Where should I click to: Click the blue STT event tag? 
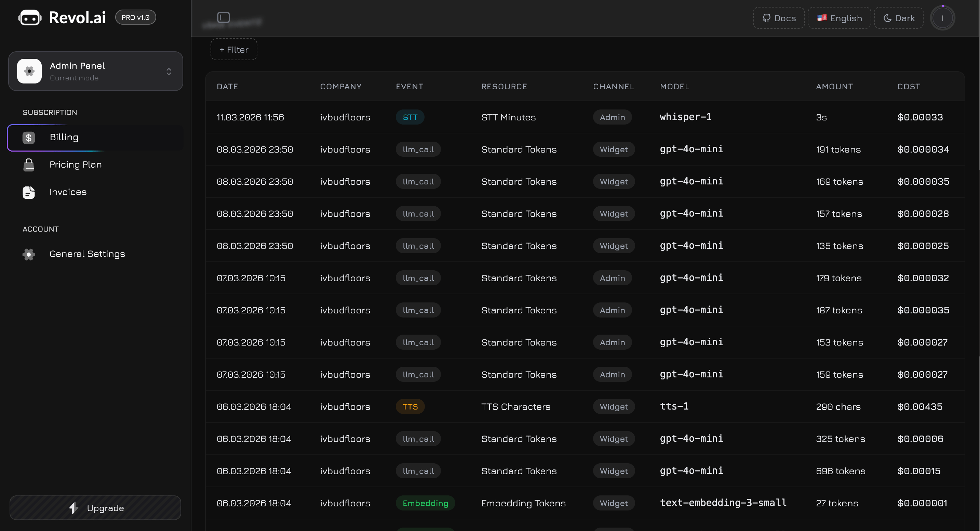click(x=410, y=117)
